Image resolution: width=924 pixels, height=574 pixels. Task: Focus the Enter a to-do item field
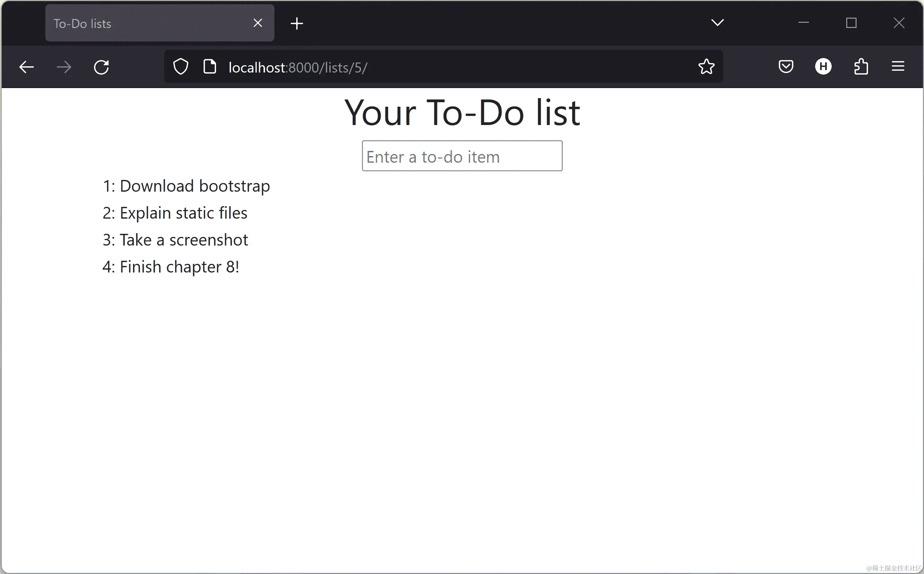[x=462, y=156]
